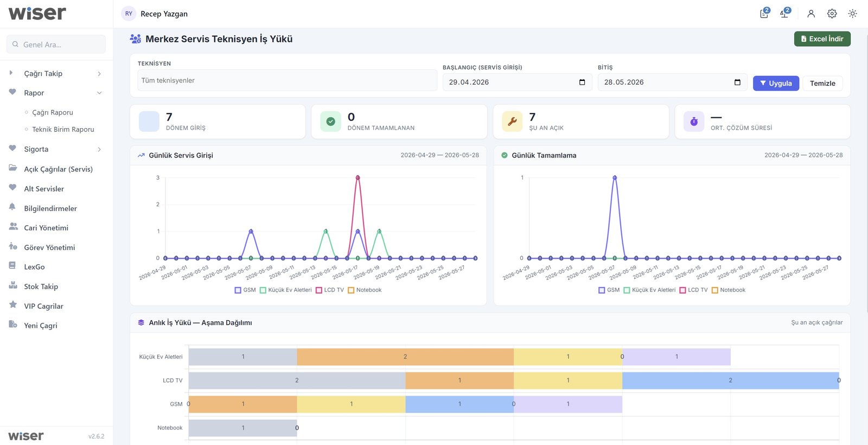Image resolution: width=868 pixels, height=445 pixels.
Task: Toggle GSM legend in Günlük Servis Girişi chart
Action: tap(245, 290)
